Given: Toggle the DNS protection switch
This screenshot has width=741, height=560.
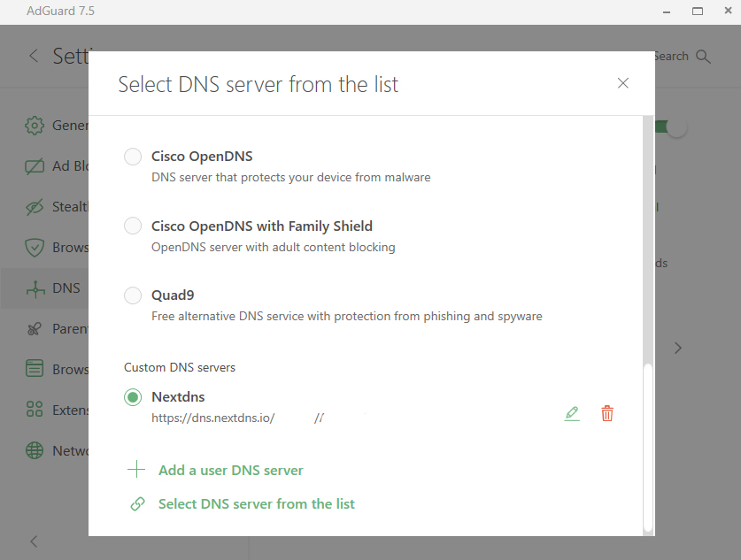Looking at the screenshot, I should (x=673, y=127).
